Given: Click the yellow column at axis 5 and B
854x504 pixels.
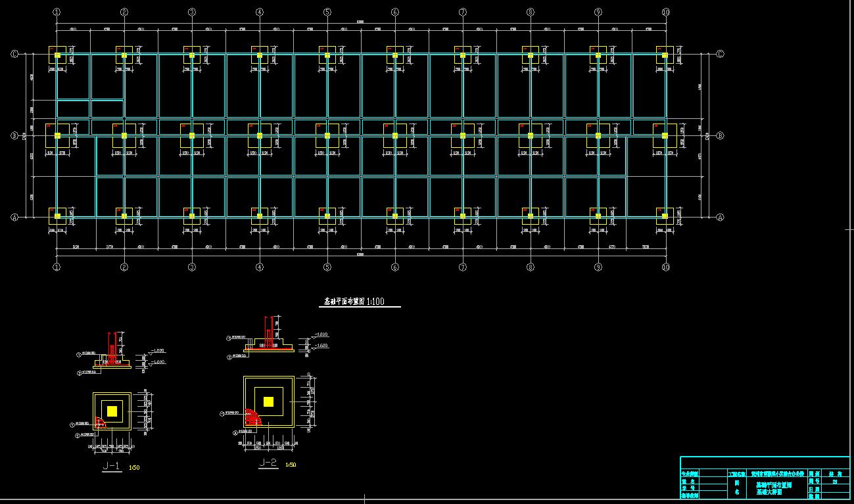Looking at the screenshot, I should [x=327, y=136].
